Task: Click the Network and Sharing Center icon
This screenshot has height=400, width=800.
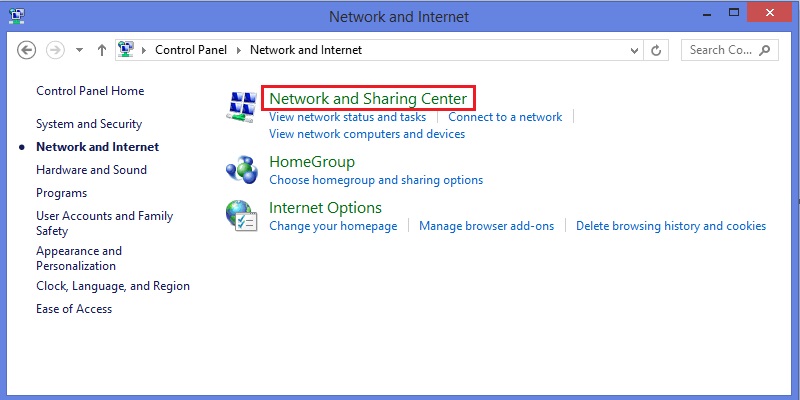Action: click(x=241, y=107)
